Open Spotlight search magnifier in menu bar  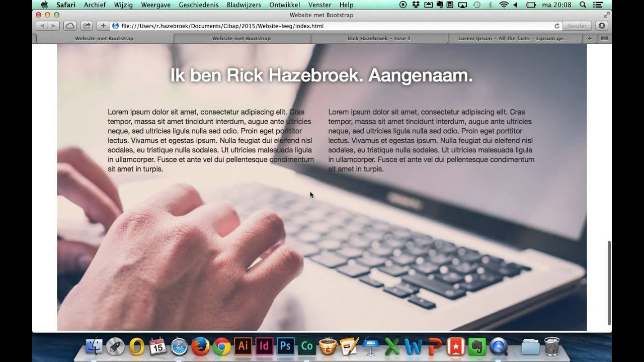[x=583, y=5]
